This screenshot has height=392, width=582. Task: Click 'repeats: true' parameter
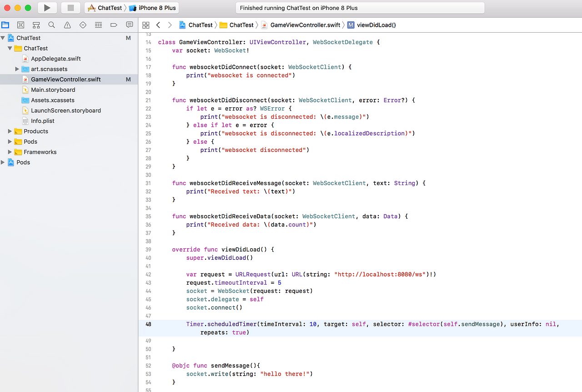[x=223, y=332]
